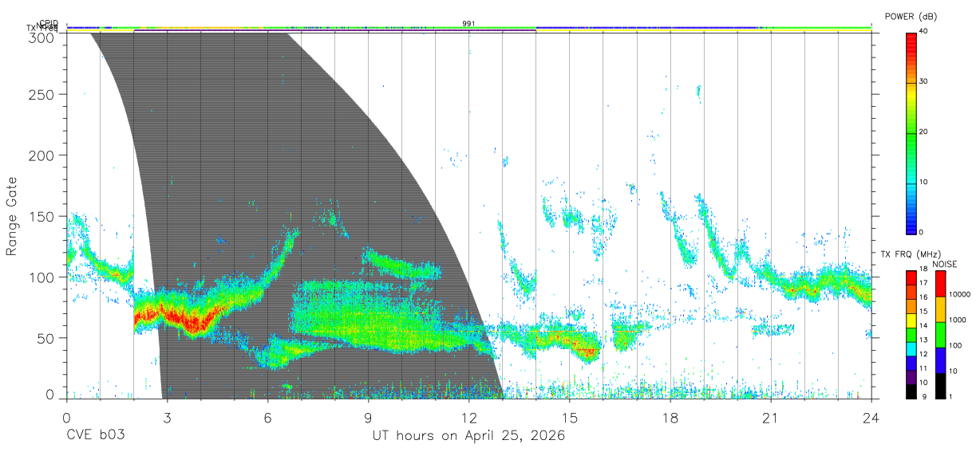Click the 16 label on TX FRQ legend
Image resolution: width=980 pixels, height=452 pixels.
click(x=923, y=297)
